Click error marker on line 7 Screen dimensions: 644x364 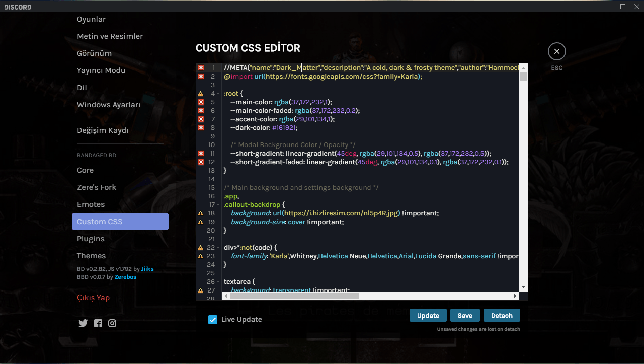[201, 119]
